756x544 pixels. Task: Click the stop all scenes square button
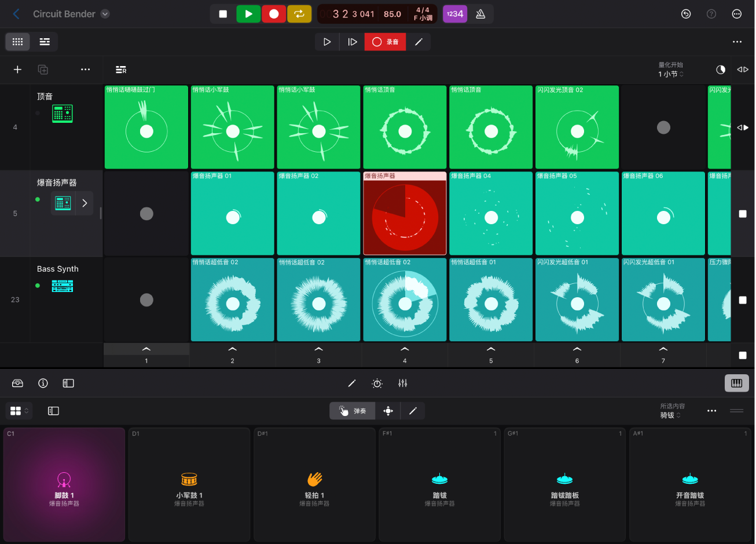pos(743,355)
